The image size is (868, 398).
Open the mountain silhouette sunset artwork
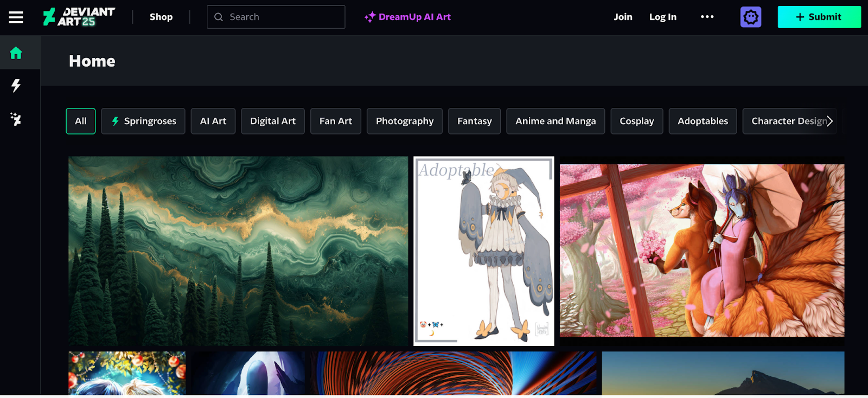click(723, 373)
